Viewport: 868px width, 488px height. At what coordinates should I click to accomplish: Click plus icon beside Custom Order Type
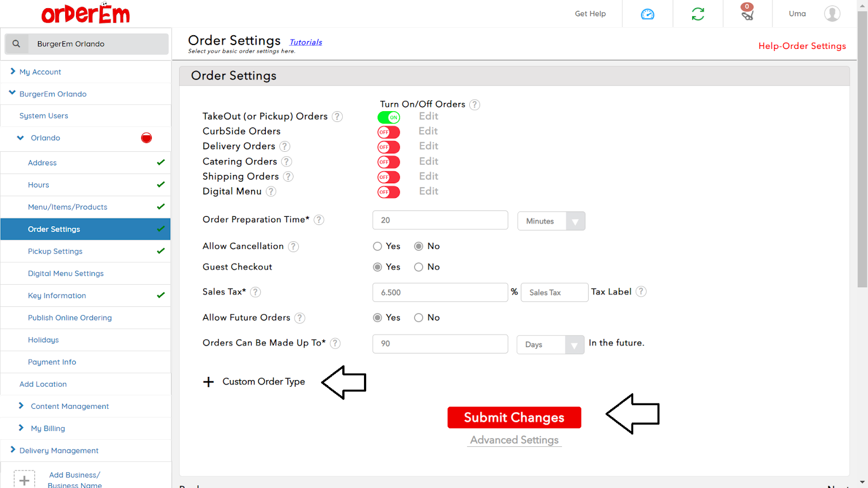click(x=208, y=382)
